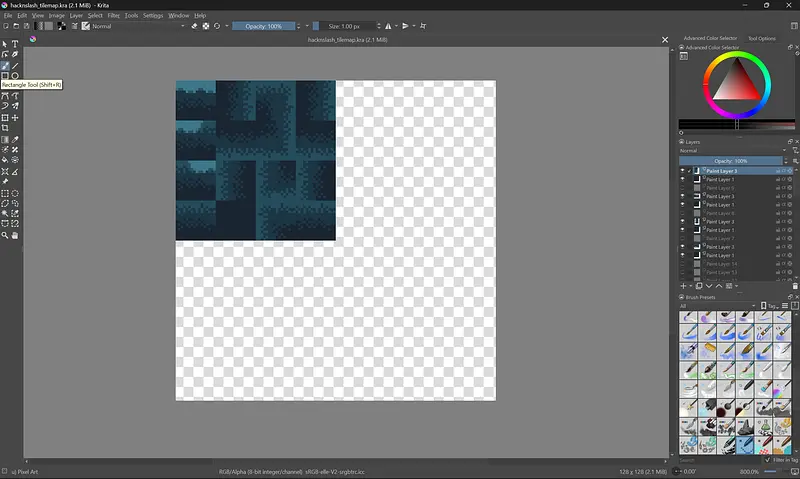Image resolution: width=800 pixels, height=479 pixels.
Task: Enable the Filter in Tag checkbox
Action: point(768,460)
